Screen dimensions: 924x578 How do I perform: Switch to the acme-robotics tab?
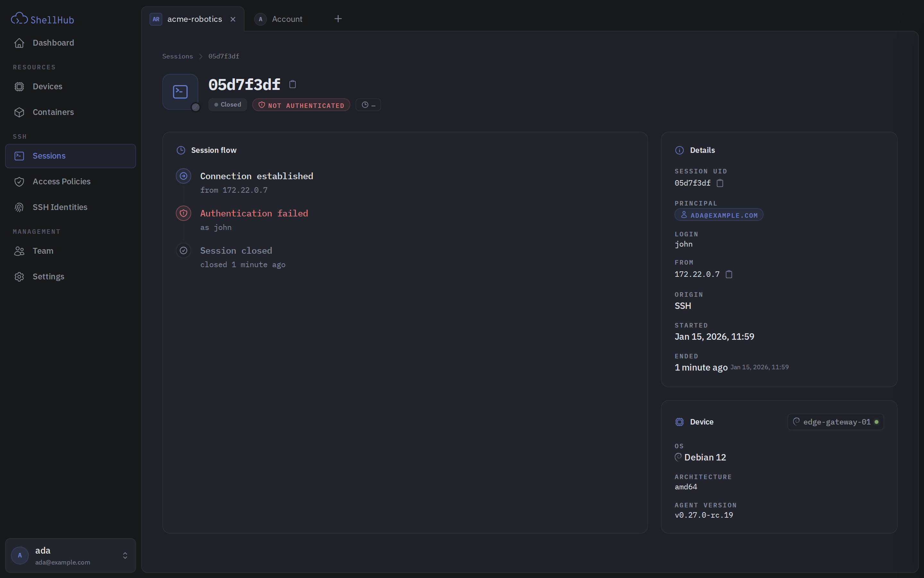point(193,19)
